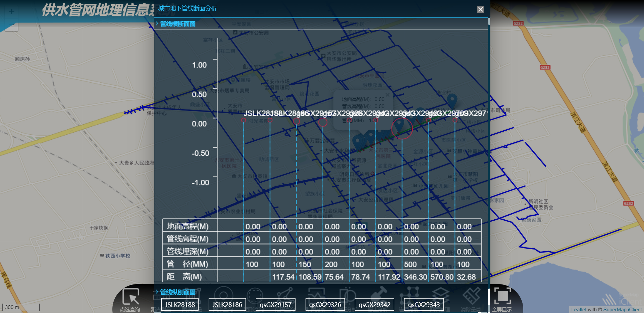Click the first pipe node circle under JSLK28188
The height and width of the screenshot is (313, 644).
click(x=244, y=120)
